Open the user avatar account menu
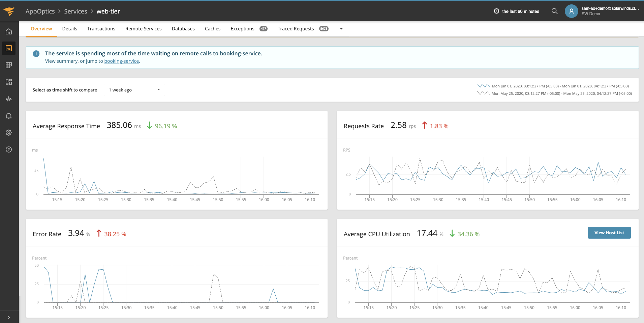 571,11
